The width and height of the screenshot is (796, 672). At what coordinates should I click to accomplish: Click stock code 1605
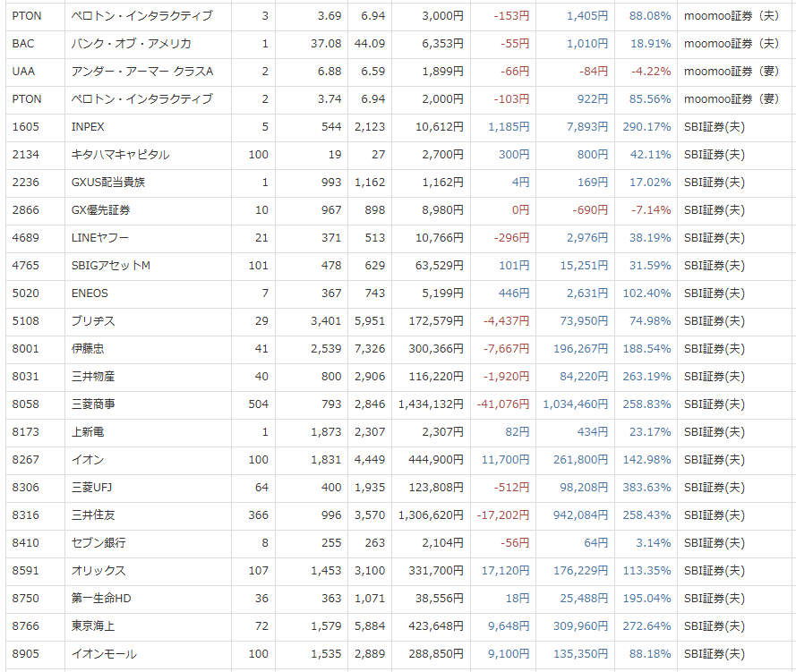coord(25,127)
